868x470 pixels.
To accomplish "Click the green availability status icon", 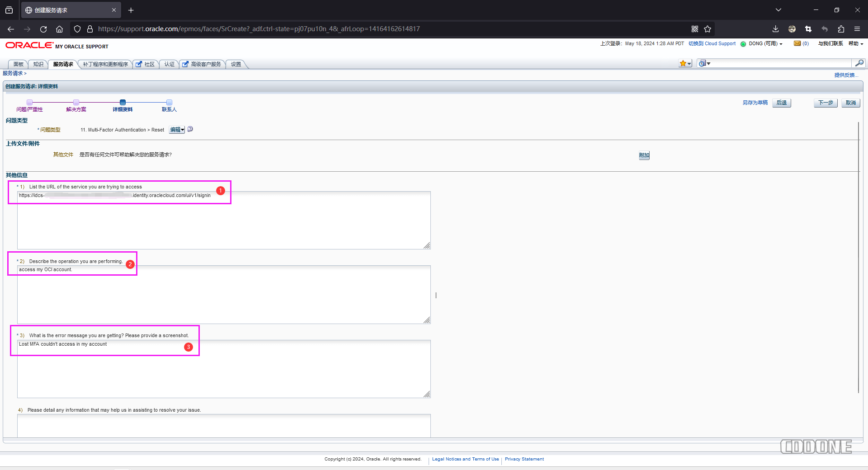I will (743, 44).
